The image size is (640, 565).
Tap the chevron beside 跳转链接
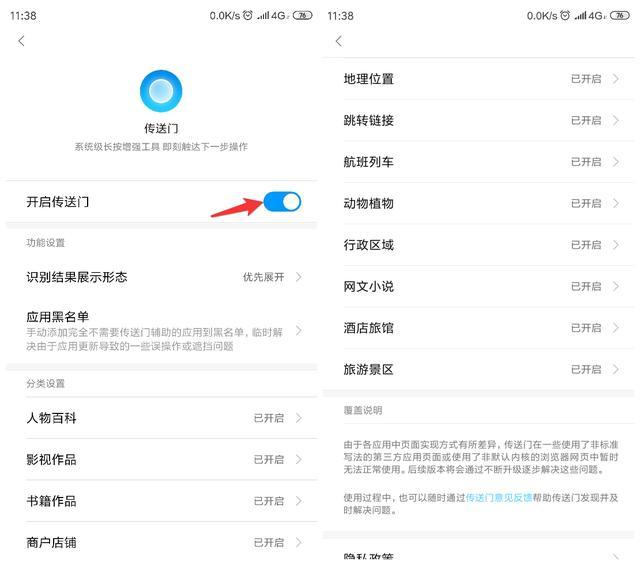615,121
